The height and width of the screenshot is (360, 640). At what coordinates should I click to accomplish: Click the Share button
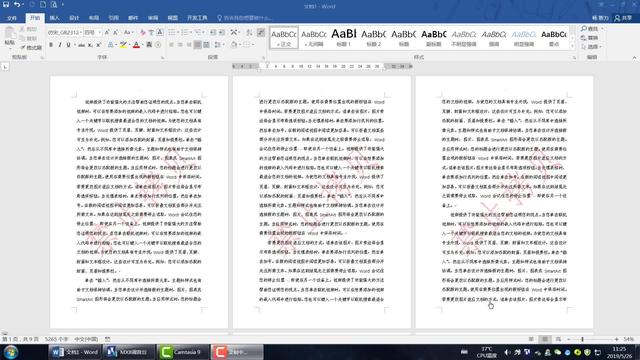coord(623,18)
